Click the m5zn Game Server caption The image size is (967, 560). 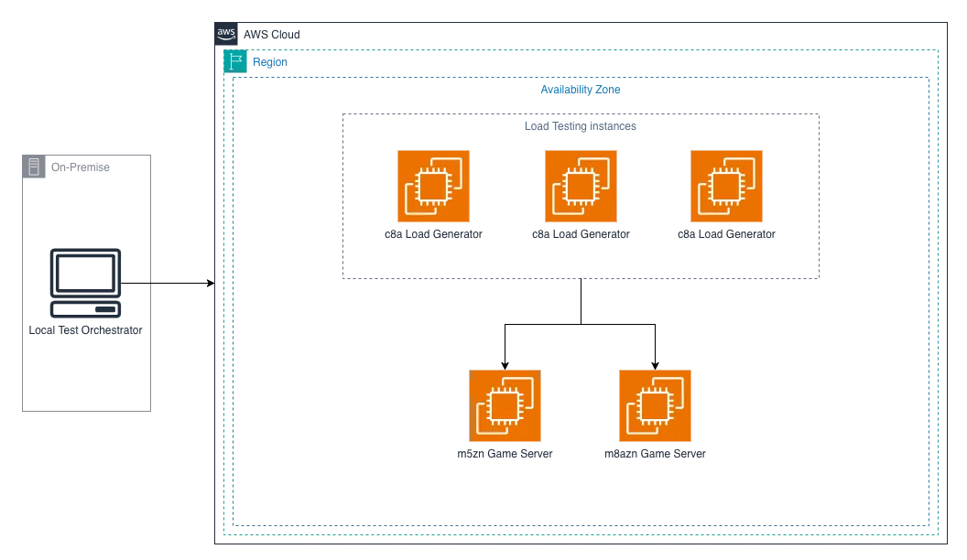click(505, 454)
